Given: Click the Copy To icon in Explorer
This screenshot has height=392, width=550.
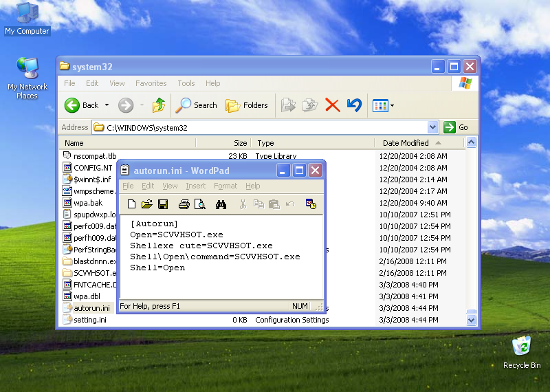Looking at the screenshot, I should 310,105.
